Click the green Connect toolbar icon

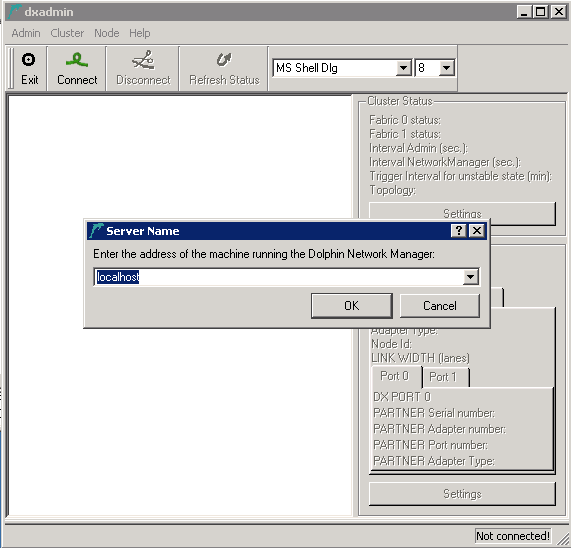click(77, 60)
